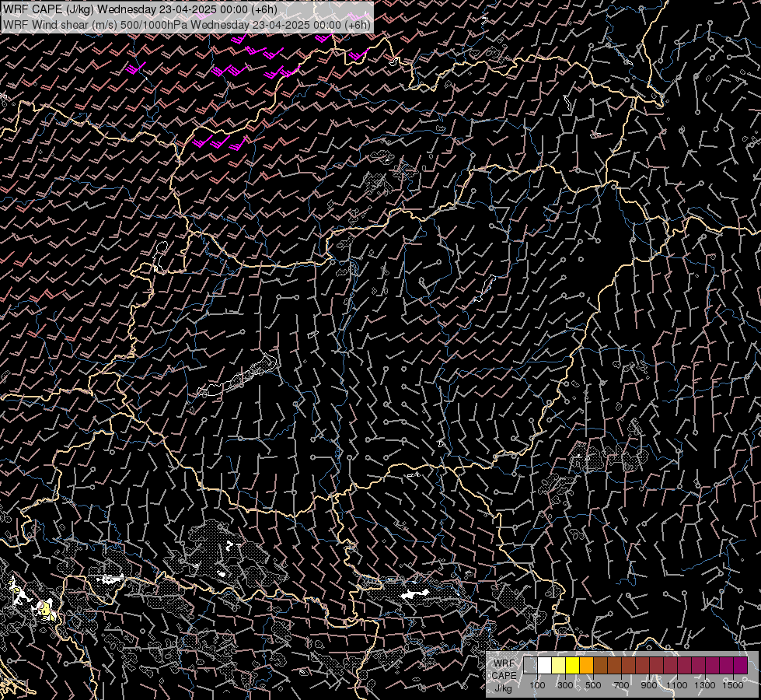Click the WRF CAPE J/kg legend caption
The width and height of the screenshot is (761, 700).
point(504,675)
